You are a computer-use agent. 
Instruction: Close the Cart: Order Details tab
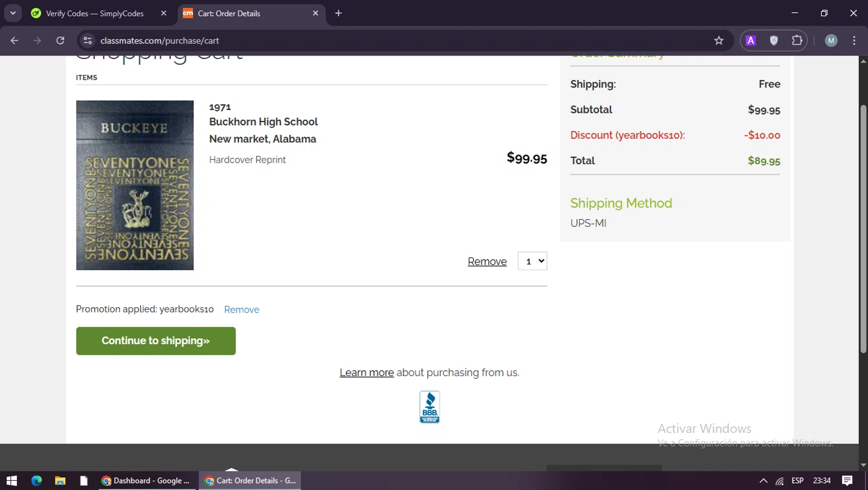315,13
